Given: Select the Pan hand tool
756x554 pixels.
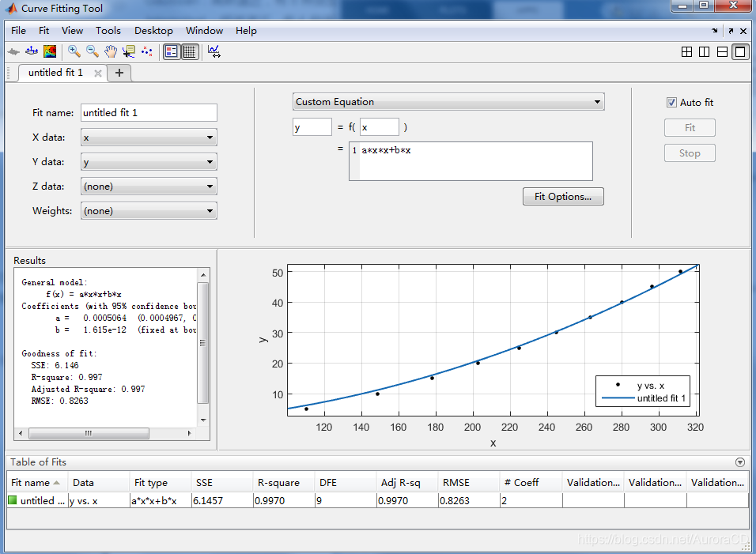Looking at the screenshot, I should tap(111, 51).
